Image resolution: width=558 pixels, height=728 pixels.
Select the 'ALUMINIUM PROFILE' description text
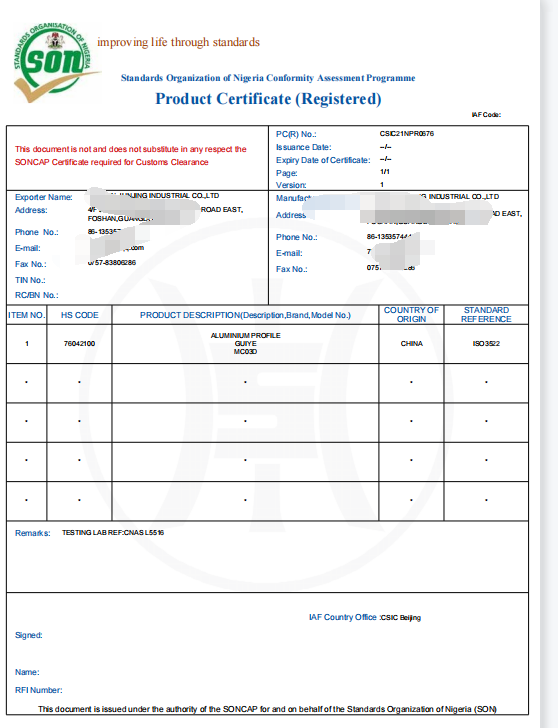click(246, 335)
